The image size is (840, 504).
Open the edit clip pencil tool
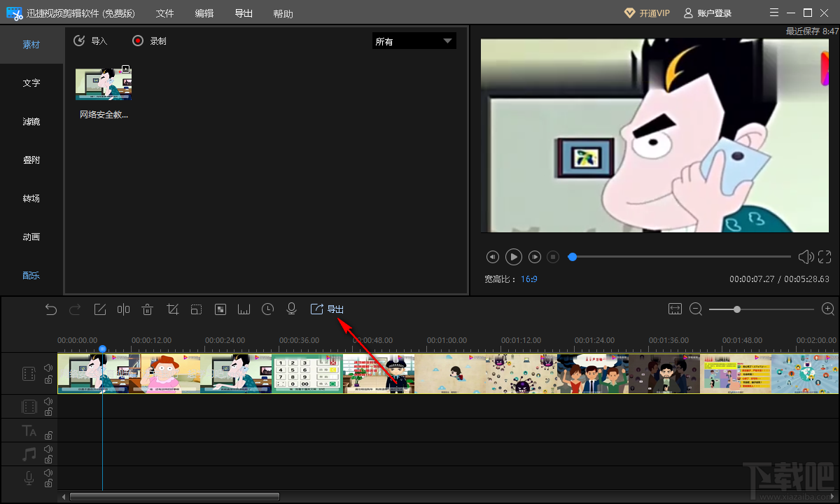100,309
